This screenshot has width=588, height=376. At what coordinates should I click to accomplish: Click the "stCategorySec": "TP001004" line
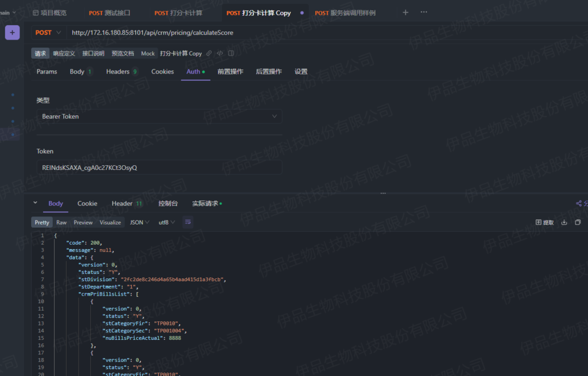(144, 331)
